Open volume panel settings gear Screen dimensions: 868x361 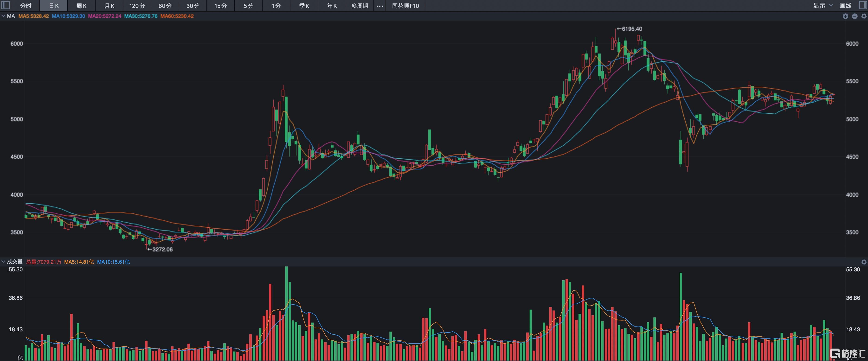(x=864, y=262)
